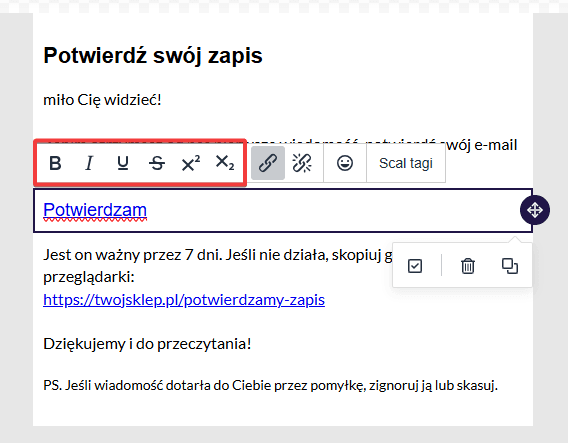The image size is (568, 443).
Task: Grab the block move handle icon
Action: tap(535, 210)
